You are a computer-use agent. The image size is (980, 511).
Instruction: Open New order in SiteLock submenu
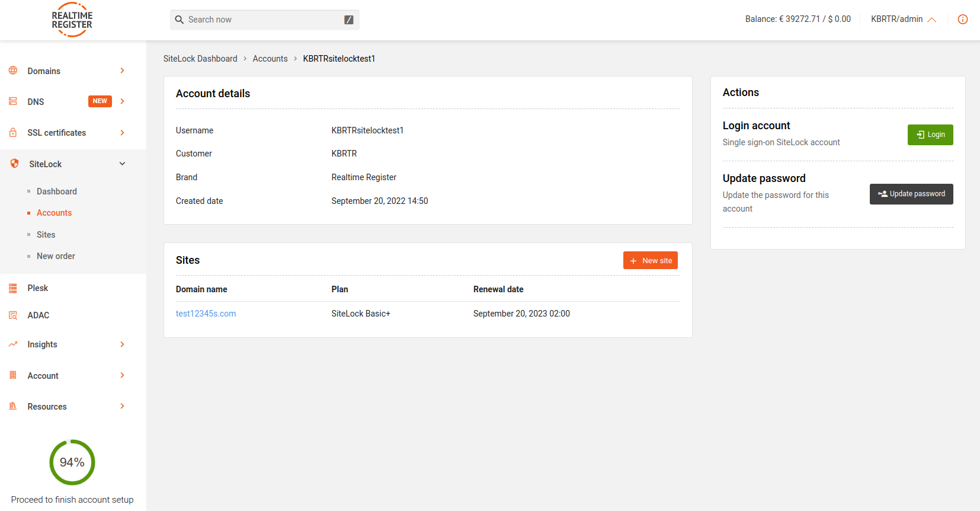[x=56, y=256]
